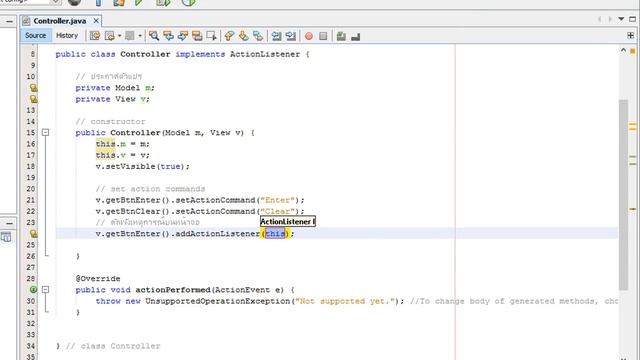This screenshot has width=640, height=360.
Task: Click the greyed Forward navigation icon
Action: 130,36
